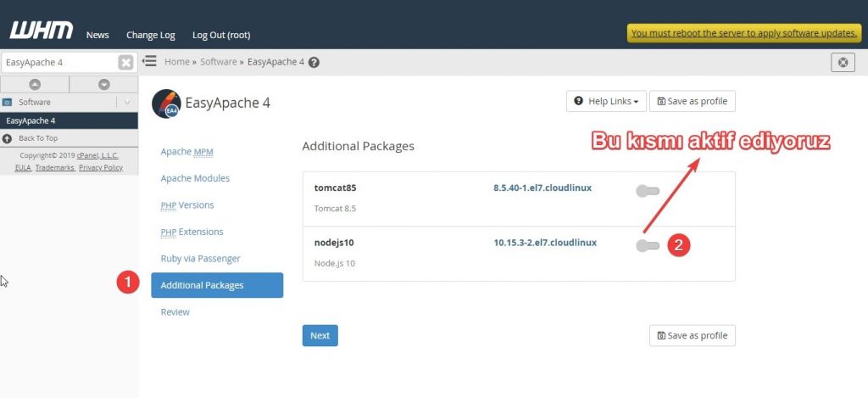Click the Node.js 10 description text
868x398 pixels.
pyautogui.click(x=334, y=263)
